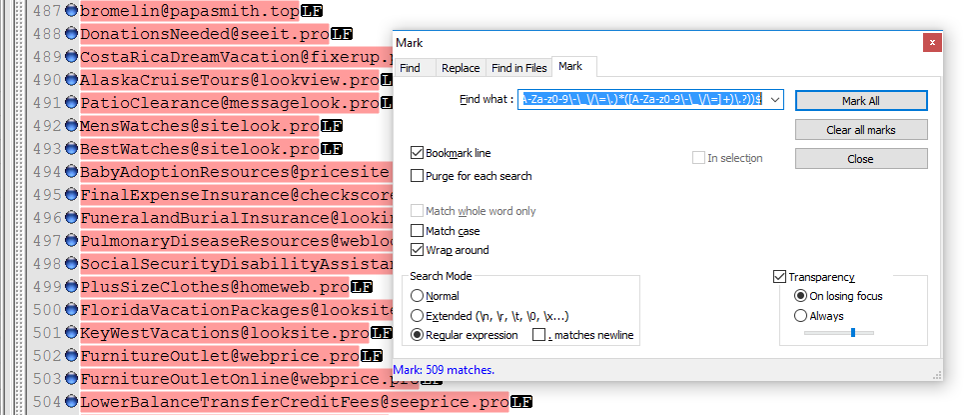Close the Mark dialog with red X
Viewport: 980px width, 415px height.
tap(931, 42)
